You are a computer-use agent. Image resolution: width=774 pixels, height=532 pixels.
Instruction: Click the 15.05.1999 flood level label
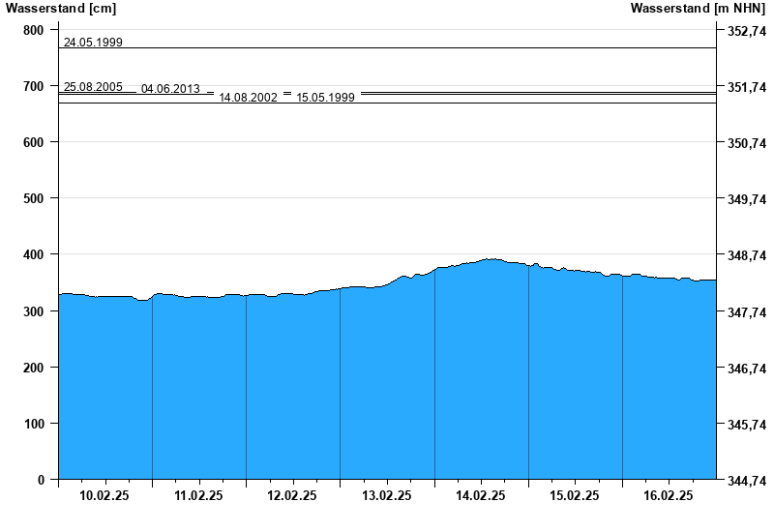pos(325,98)
